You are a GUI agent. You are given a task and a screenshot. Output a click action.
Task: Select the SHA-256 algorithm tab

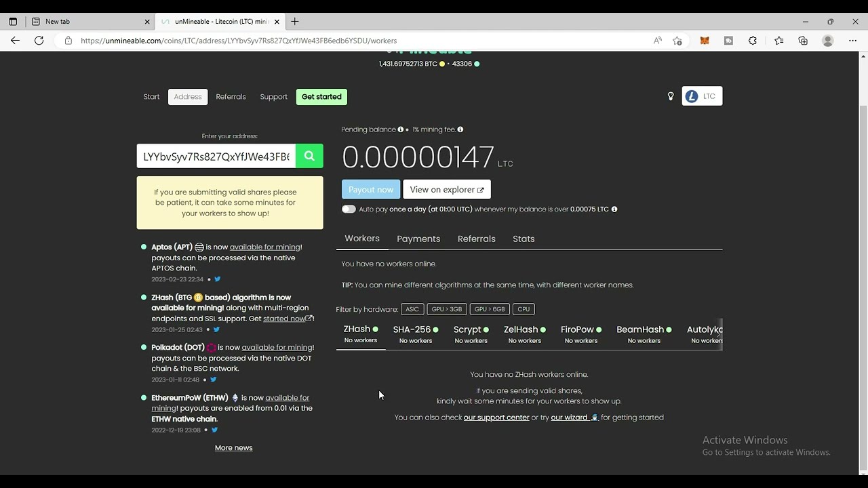416,334
